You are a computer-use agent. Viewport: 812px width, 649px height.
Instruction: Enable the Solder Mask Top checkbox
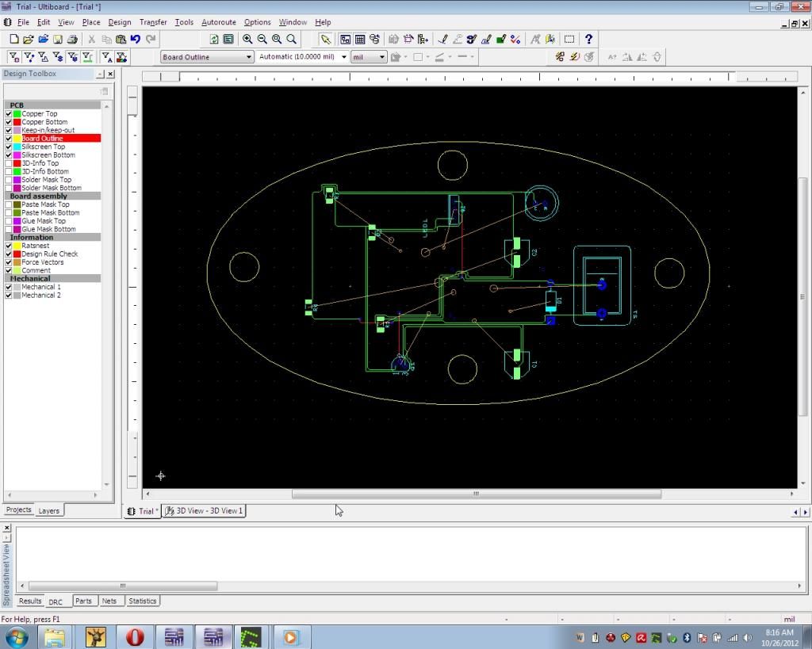pyautogui.click(x=9, y=180)
